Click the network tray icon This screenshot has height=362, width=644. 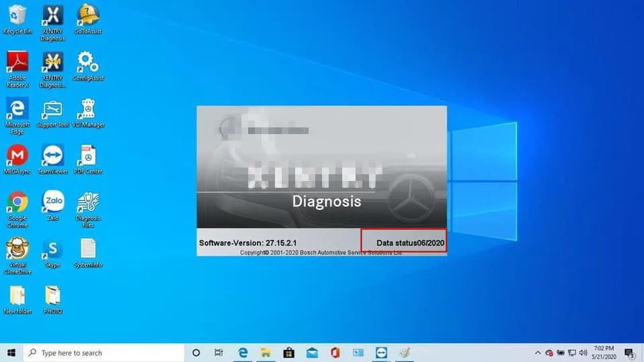point(572,353)
